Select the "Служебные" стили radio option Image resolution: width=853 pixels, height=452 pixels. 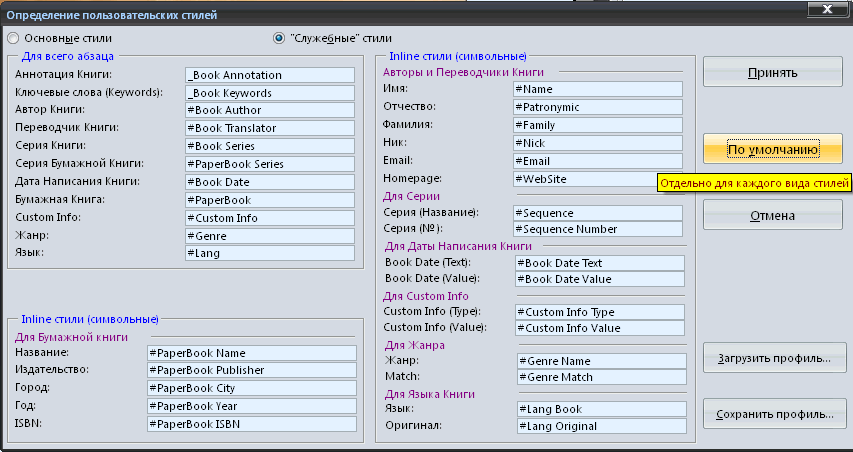pyautogui.click(x=279, y=39)
